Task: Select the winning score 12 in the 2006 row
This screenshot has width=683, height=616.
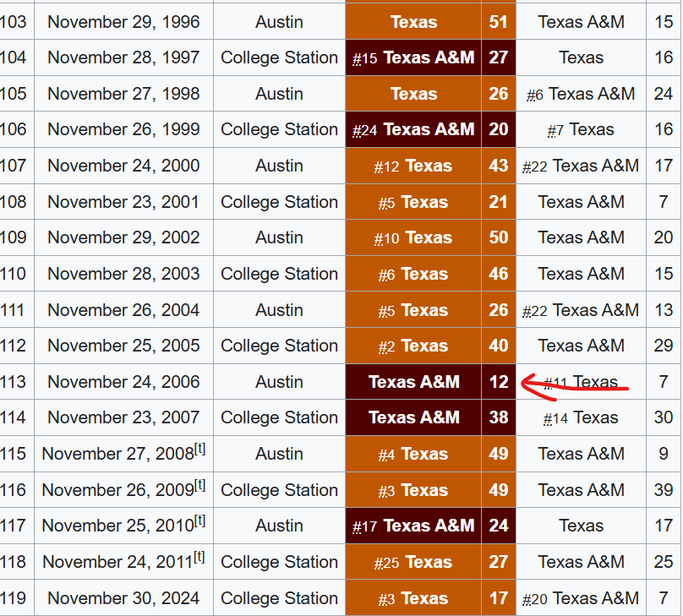Action: click(499, 382)
